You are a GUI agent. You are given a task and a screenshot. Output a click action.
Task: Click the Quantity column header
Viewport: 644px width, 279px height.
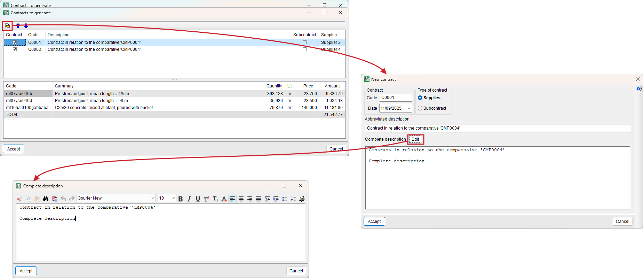274,86
